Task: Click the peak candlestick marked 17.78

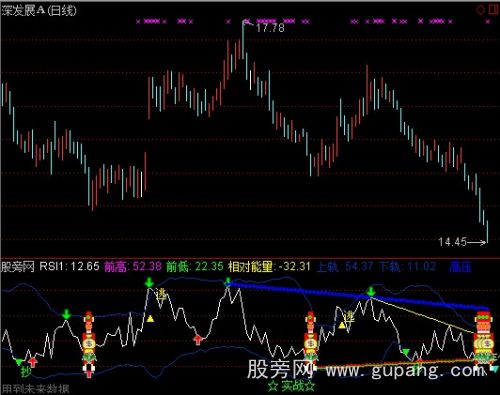Action: [243, 40]
